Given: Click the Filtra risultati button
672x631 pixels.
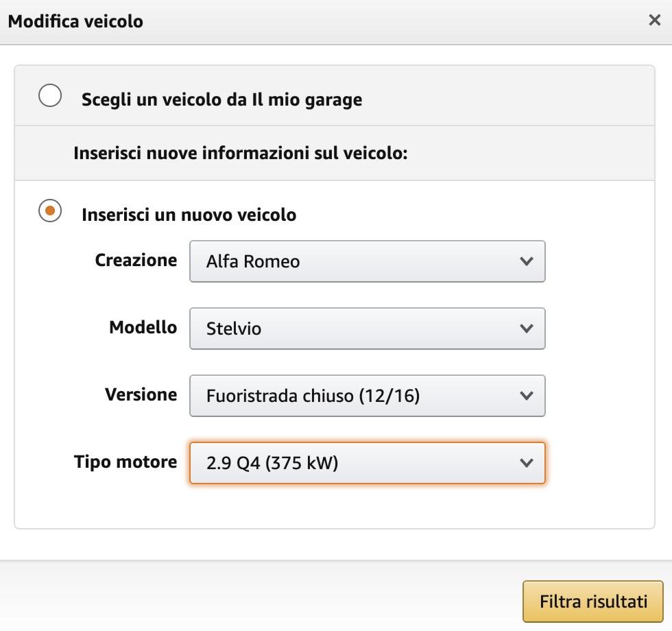Looking at the screenshot, I should (591, 601).
